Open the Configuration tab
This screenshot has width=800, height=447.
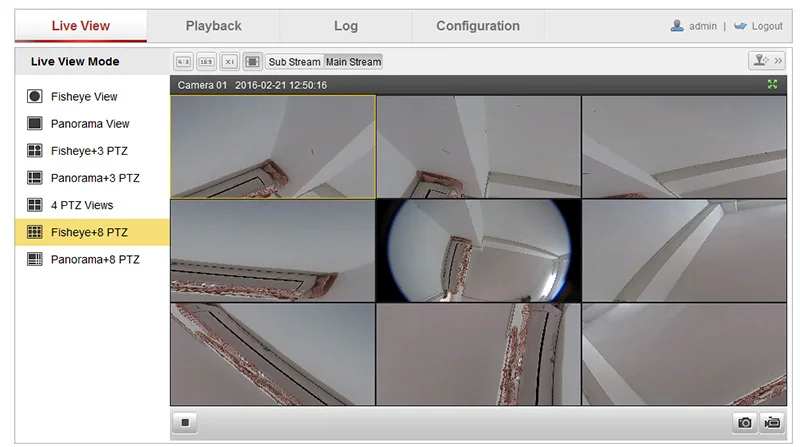[477, 26]
